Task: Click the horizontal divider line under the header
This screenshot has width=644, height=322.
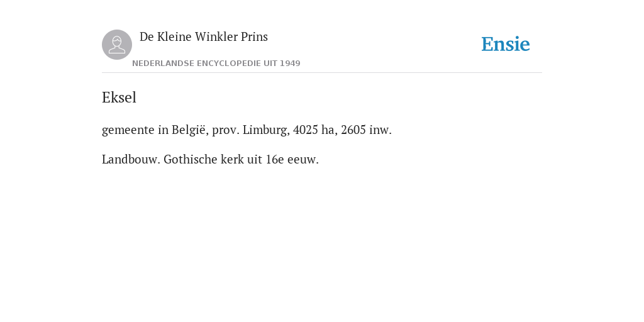Action: 322,73
